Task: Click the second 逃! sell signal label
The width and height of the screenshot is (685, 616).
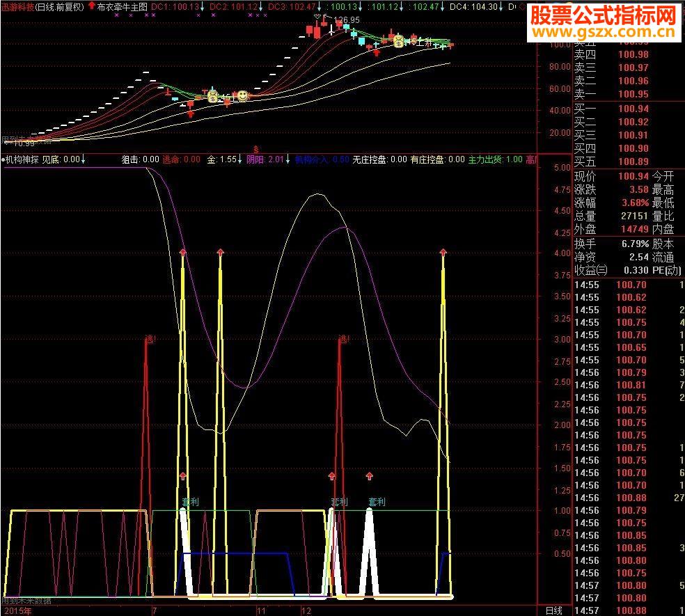Action: coord(345,339)
